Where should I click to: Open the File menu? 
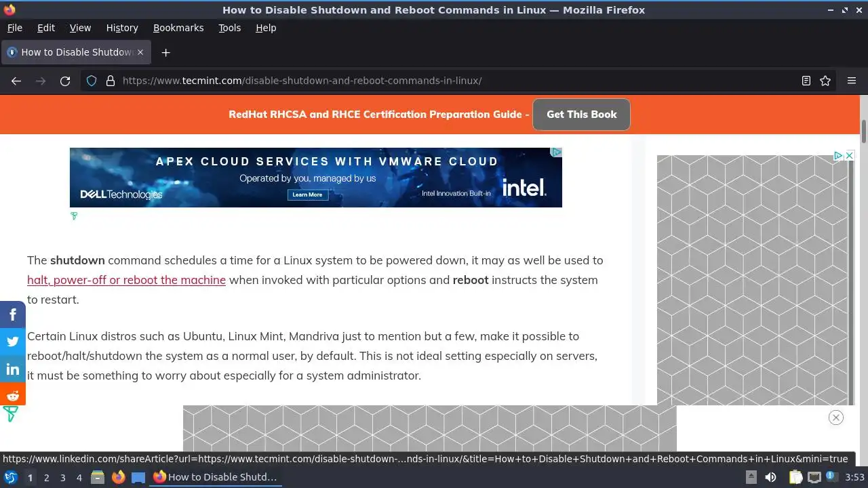pos(15,28)
